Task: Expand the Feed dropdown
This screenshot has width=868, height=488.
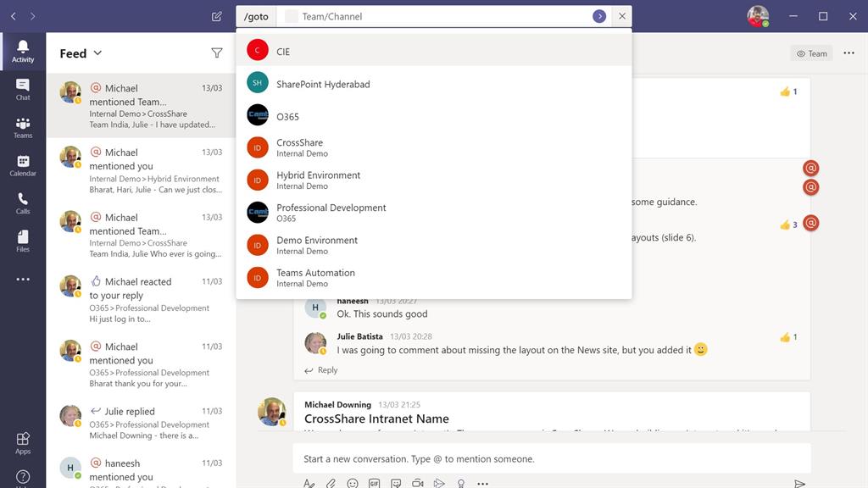Action: coord(81,53)
